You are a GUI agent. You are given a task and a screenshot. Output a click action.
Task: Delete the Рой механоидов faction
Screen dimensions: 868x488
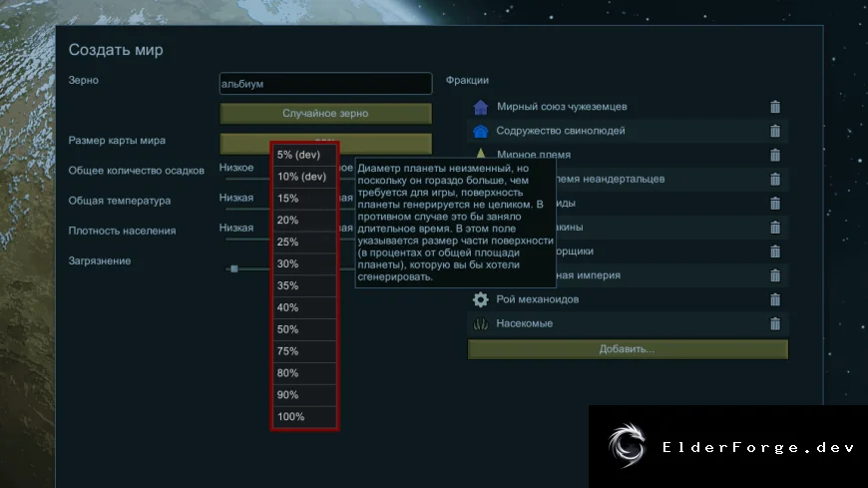click(775, 299)
